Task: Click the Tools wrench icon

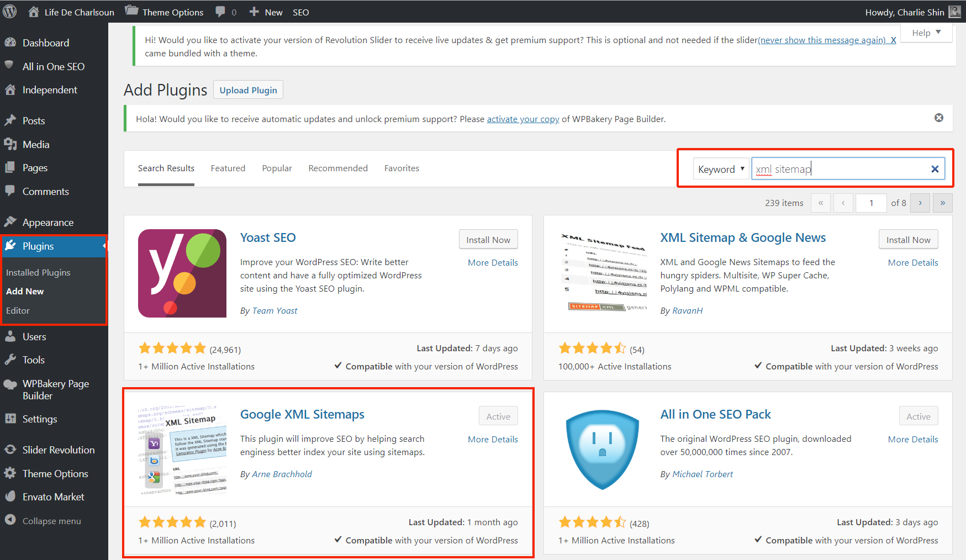Action: click(x=10, y=360)
